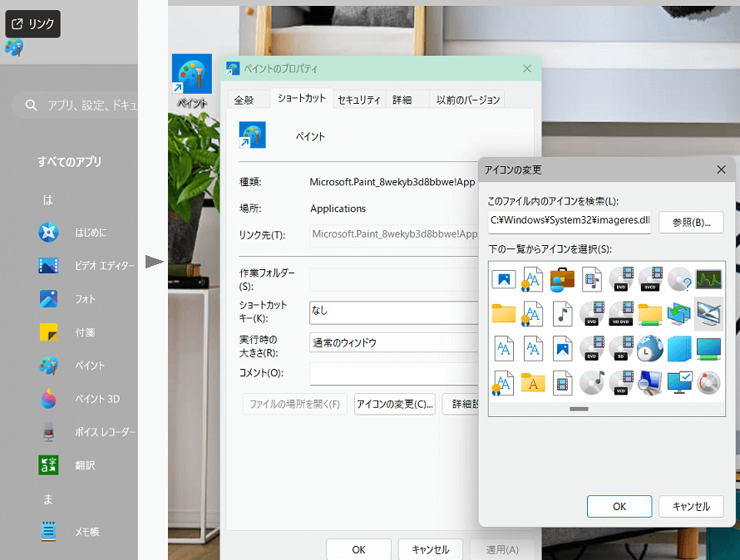740x560 pixels.
Task: Pick the globe with clock icon
Action: (x=650, y=349)
